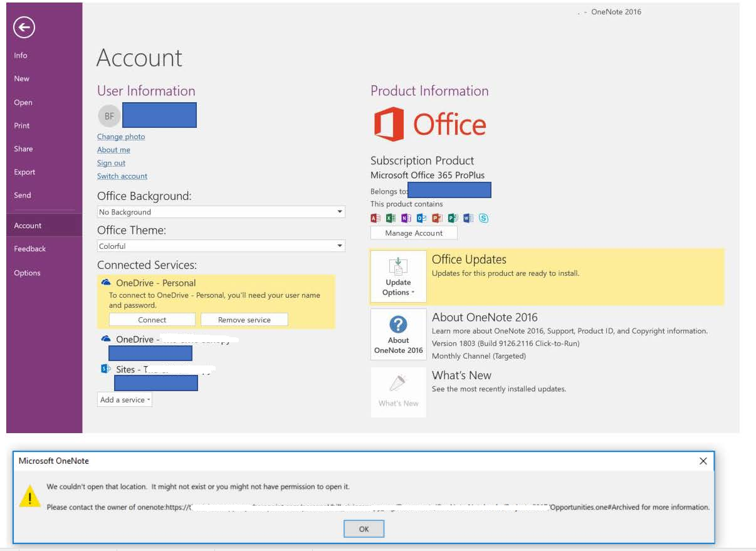Go back using the circled arrow

point(24,26)
